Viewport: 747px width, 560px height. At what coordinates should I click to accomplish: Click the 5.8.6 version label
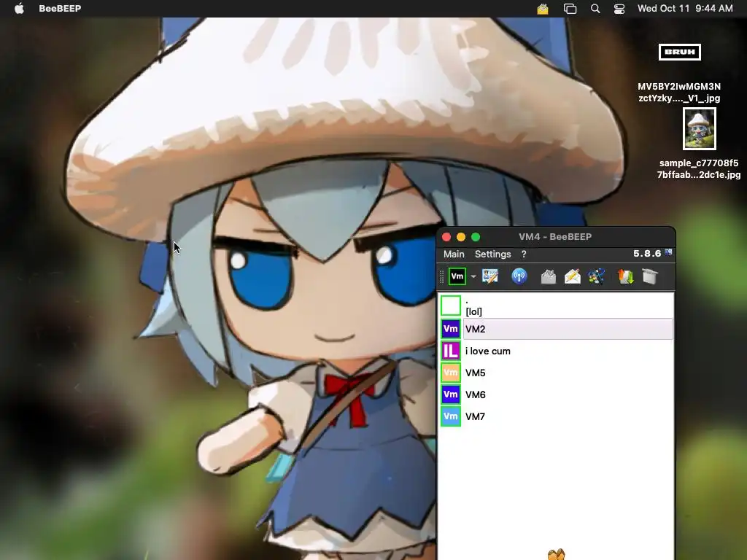point(647,253)
